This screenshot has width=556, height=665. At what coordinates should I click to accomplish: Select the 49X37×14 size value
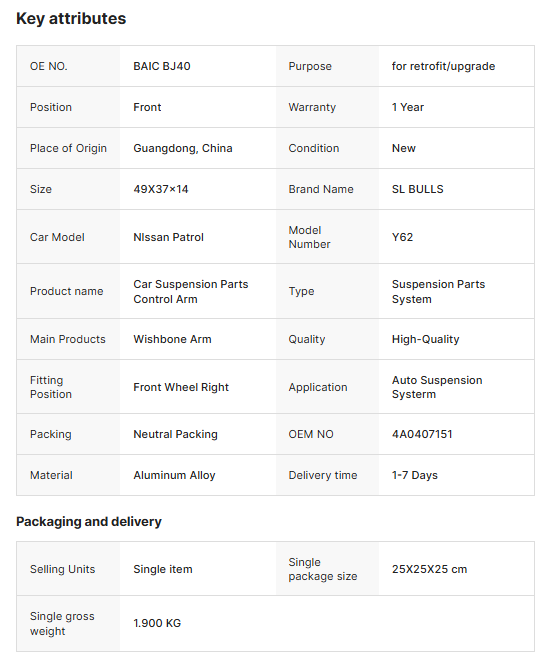(161, 189)
